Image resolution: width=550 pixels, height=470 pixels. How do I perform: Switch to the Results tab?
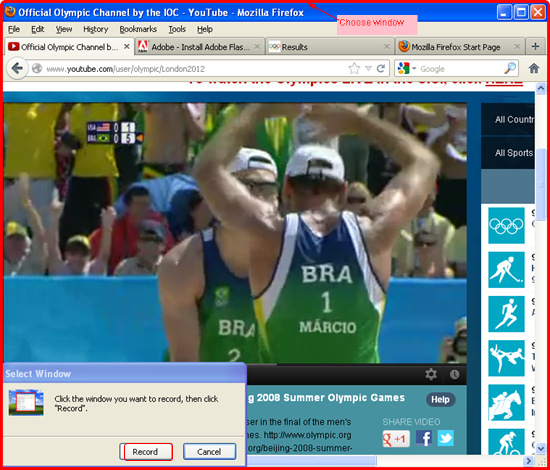pyautogui.click(x=329, y=47)
